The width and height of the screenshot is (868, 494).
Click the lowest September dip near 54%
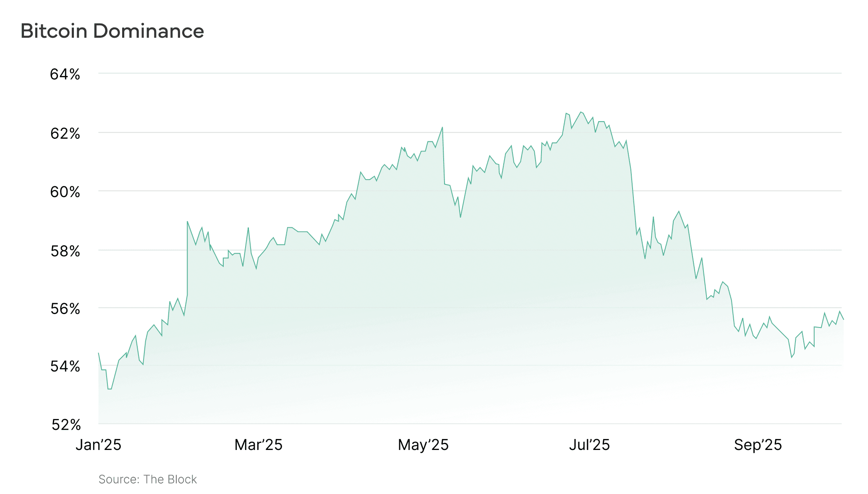coord(792,357)
